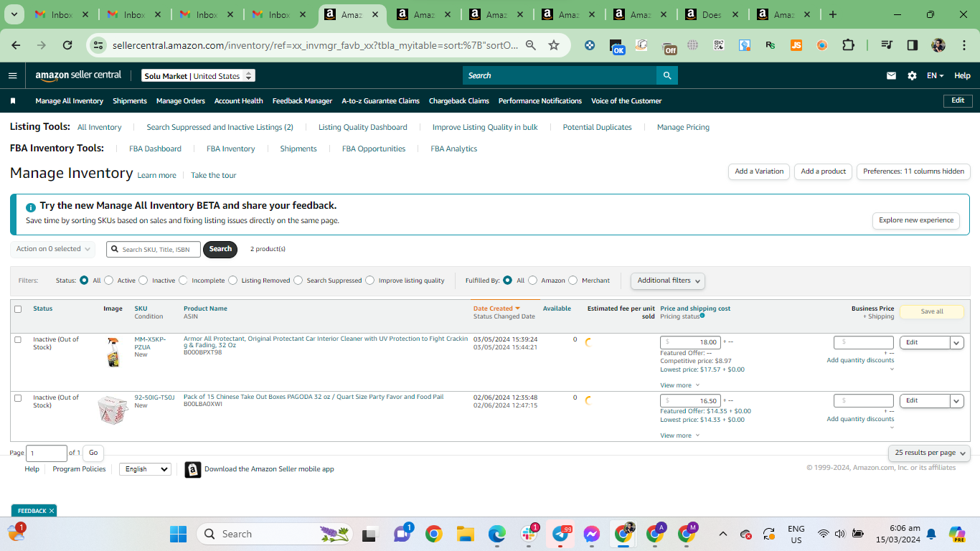Select Fulfilled By Merchant radio

tap(573, 281)
